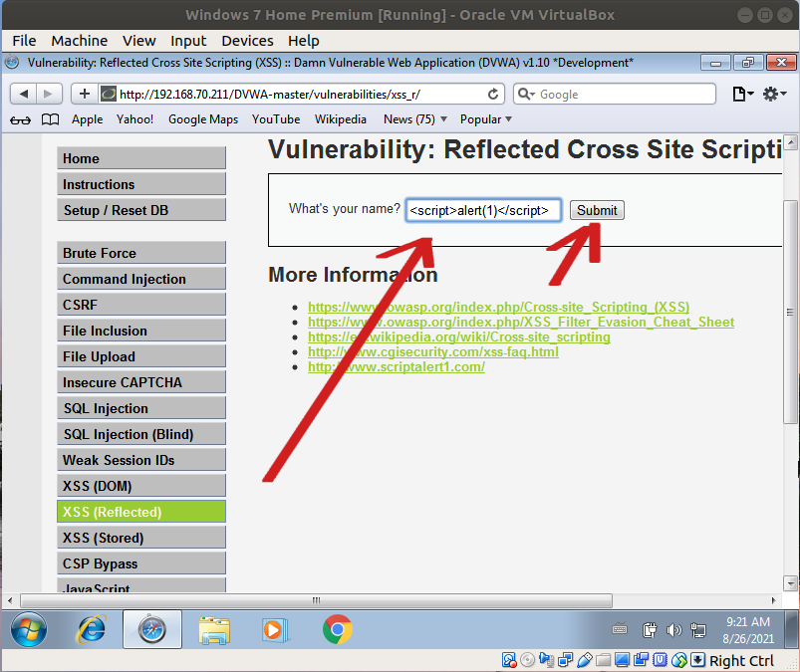Viewport: 800px width, 672px height.
Task: Open the Windows Start orb
Action: [29, 629]
